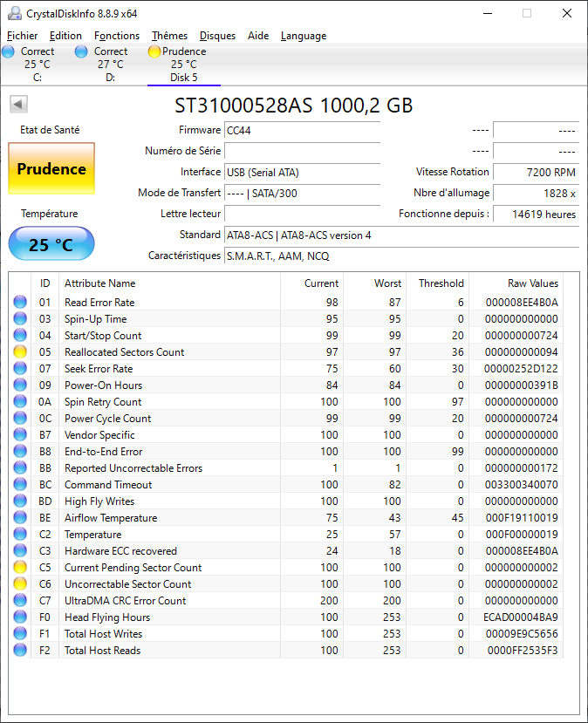Click the Fonctionne depuis 14619 heures field
Screen dimensions: 588x723
536,214
